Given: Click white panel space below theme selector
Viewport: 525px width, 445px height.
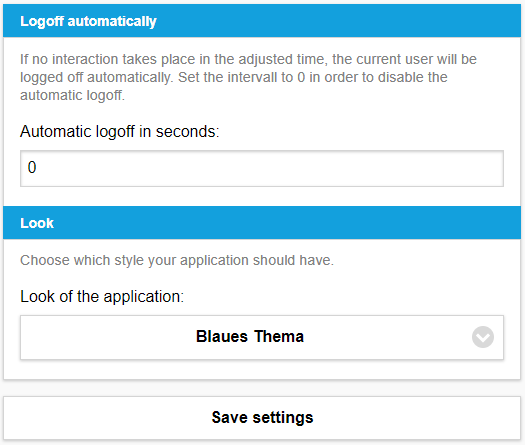Looking at the screenshot, I should (x=262, y=369).
